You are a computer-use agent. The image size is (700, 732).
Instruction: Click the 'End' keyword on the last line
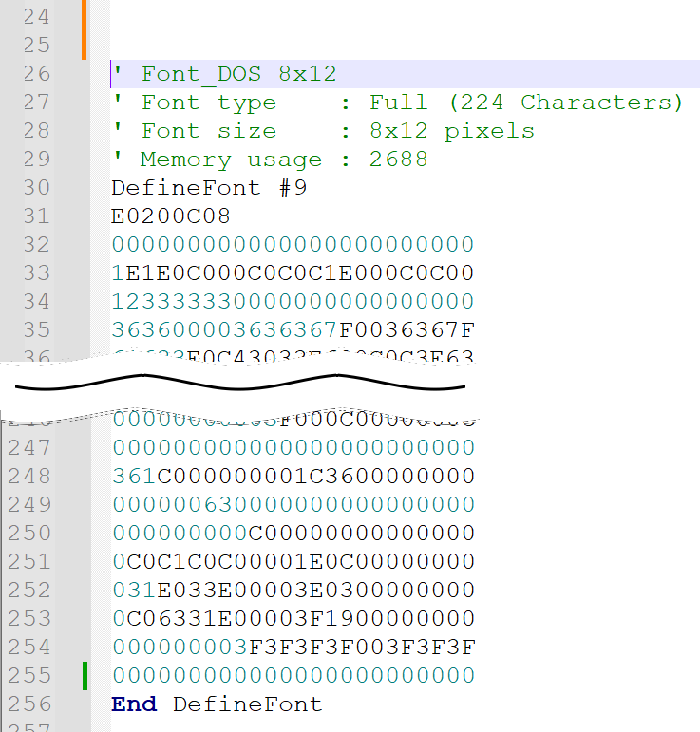coord(134,704)
